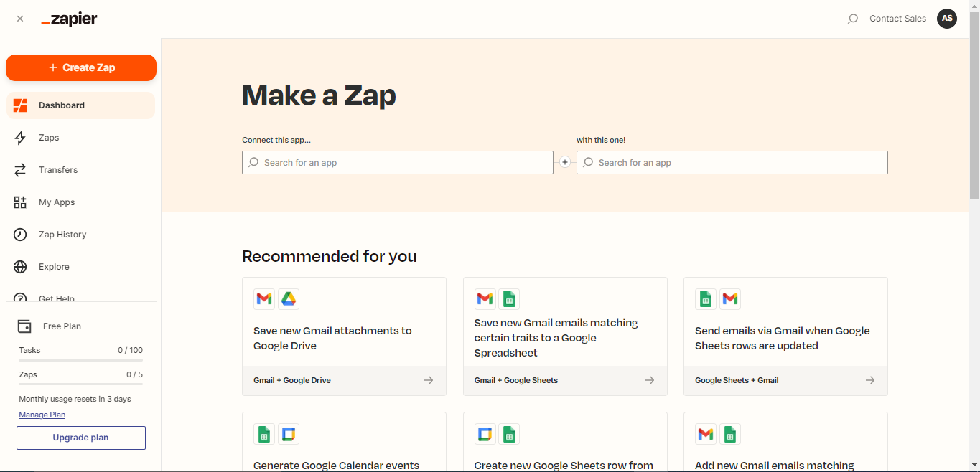The height and width of the screenshot is (472, 980).
Task: Open Save new Gmail emails to Google Spreadsheet
Action: (x=565, y=336)
